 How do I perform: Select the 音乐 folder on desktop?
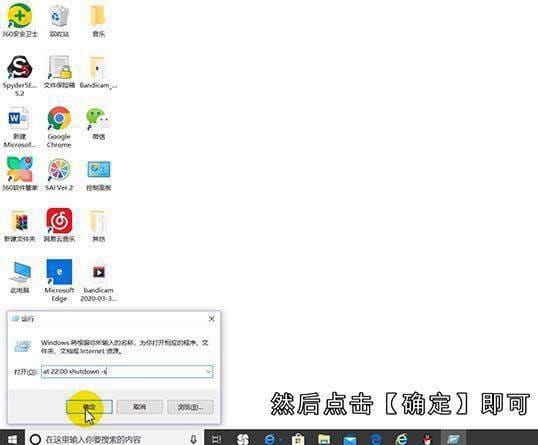pos(98,20)
